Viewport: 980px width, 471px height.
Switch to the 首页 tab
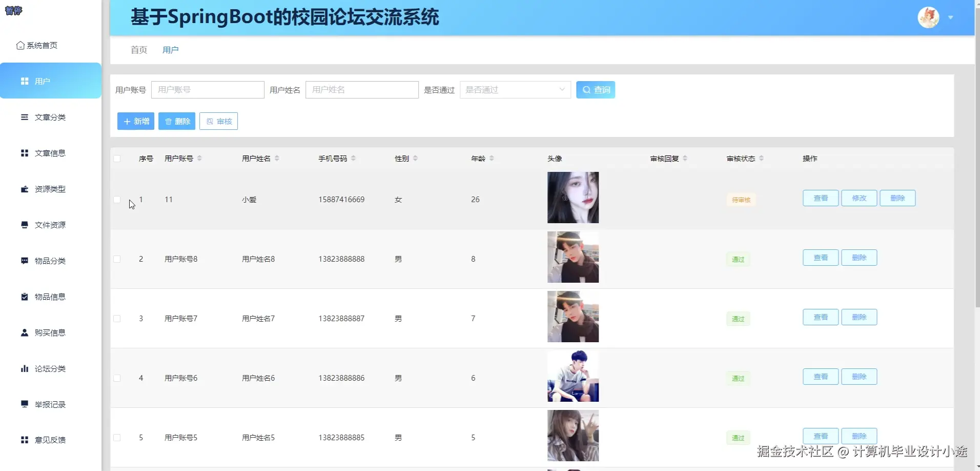[138, 50]
